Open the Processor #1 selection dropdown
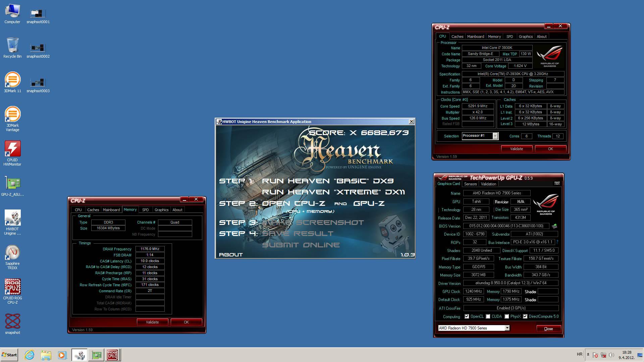 pyautogui.click(x=480, y=136)
